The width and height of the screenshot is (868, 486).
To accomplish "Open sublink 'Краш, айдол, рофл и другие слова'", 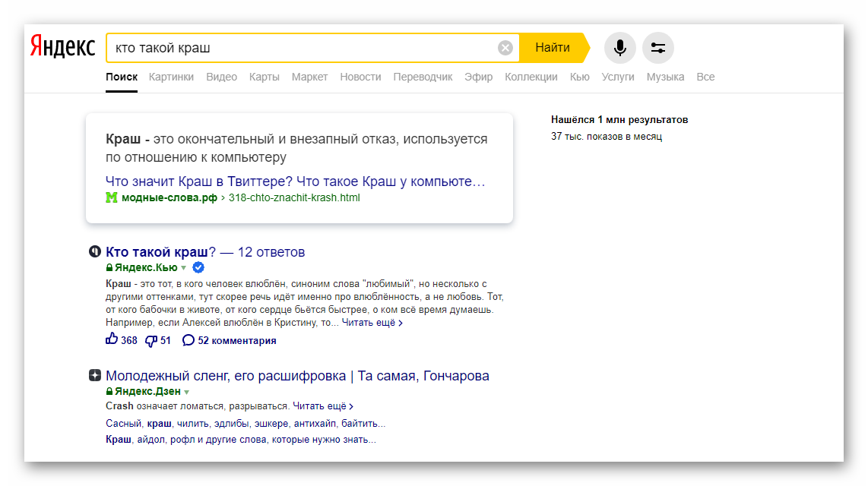I will pyautogui.click(x=241, y=440).
